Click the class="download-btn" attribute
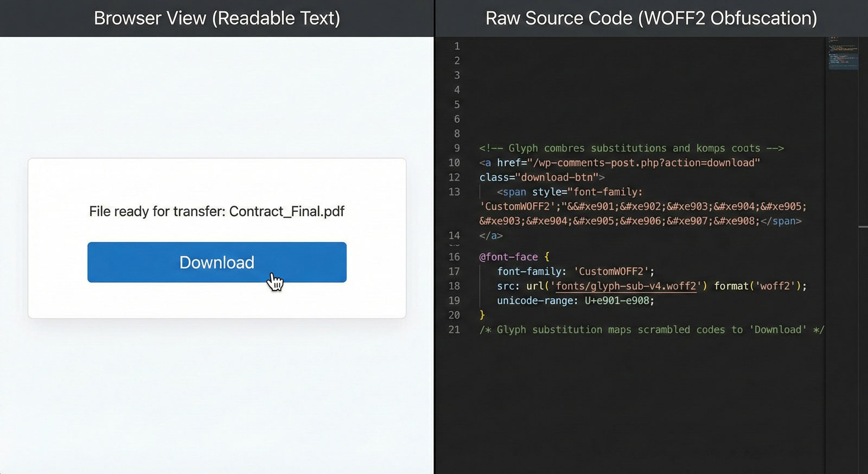The height and width of the screenshot is (474, 868). coord(541,178)
